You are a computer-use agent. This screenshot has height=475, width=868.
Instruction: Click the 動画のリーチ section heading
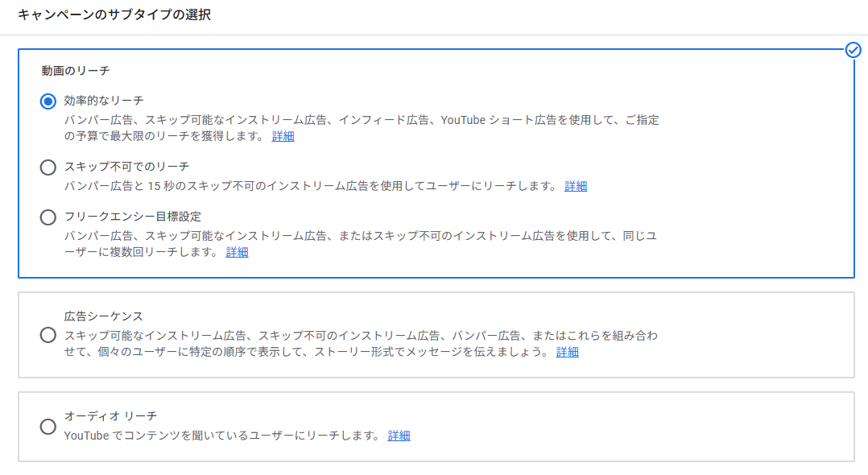[x=76, y=71]
